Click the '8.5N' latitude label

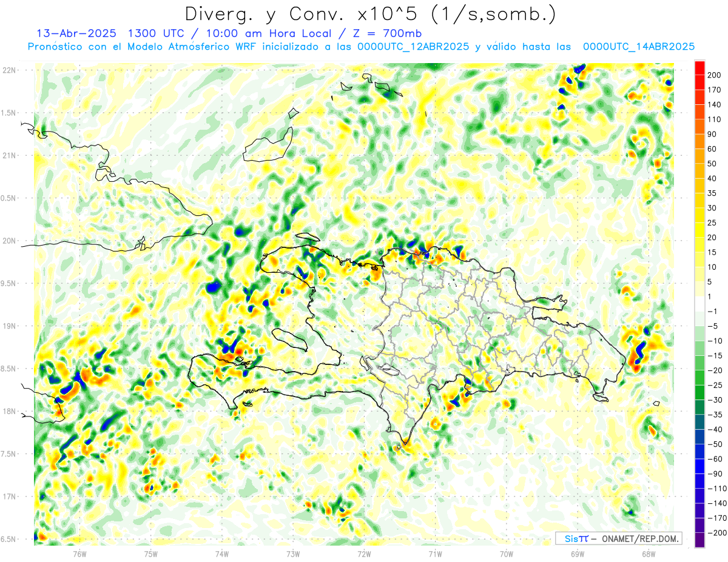pos(8,369)
